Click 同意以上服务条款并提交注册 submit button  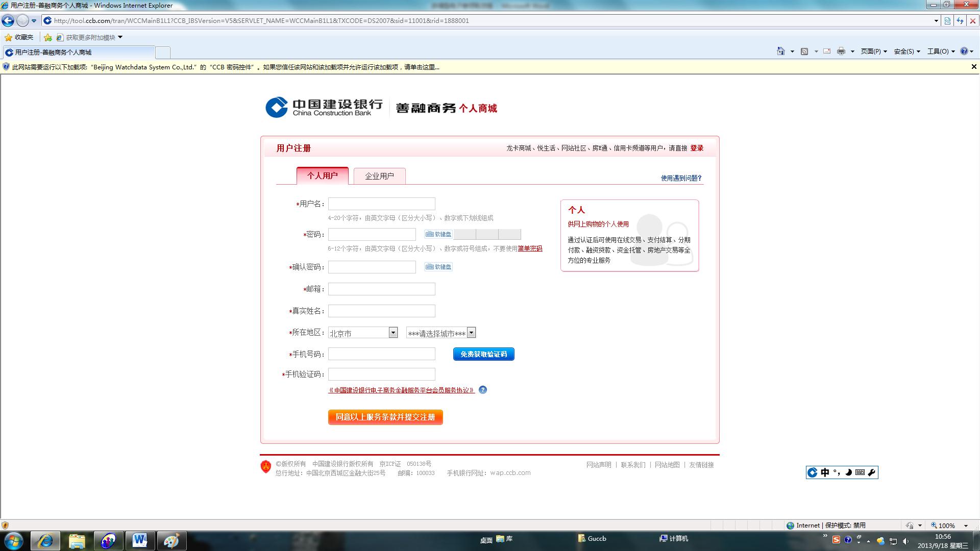click(x=385, y=417)
